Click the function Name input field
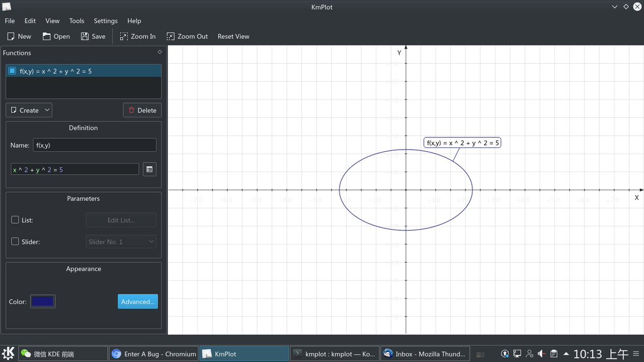 [x=94, y=145]
